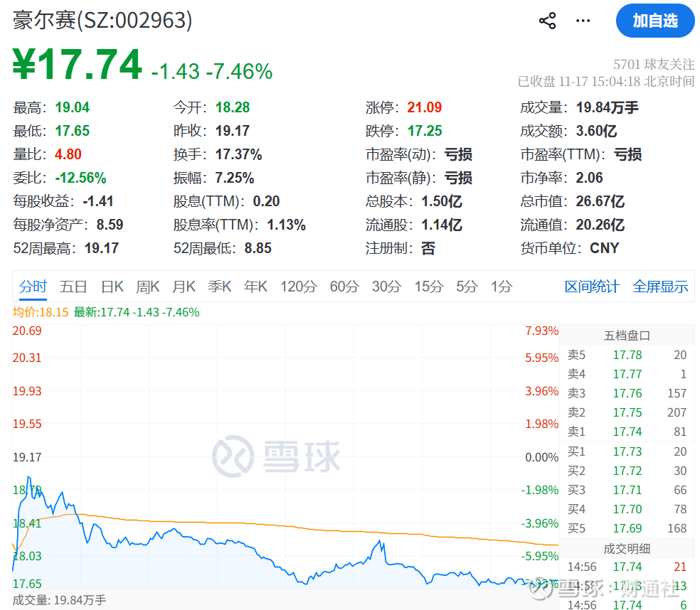Click the 20.69 price axis label
The height and width of the screenshot is (610, 700).
[27, 331]
